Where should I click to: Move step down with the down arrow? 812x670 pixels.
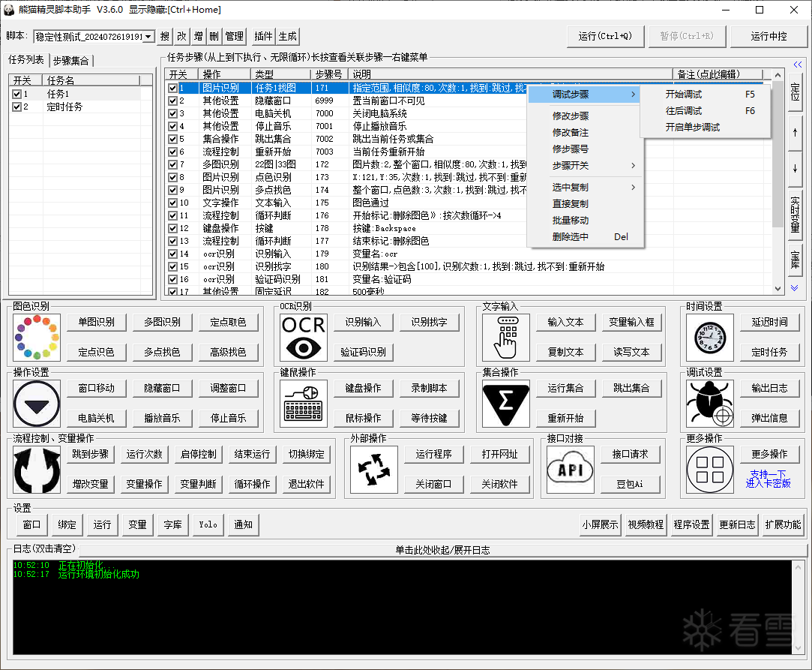pyautogui.click(x=795, y=169)
